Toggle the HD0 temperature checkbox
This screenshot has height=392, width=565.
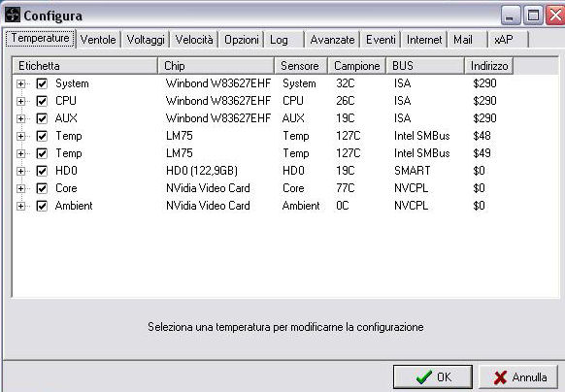42,171
